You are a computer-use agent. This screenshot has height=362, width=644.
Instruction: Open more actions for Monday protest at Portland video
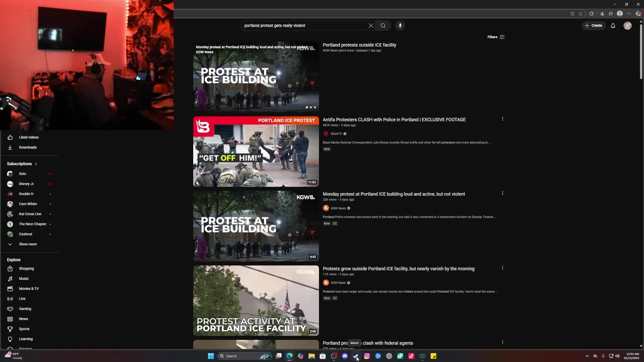(x=502, y=194)
